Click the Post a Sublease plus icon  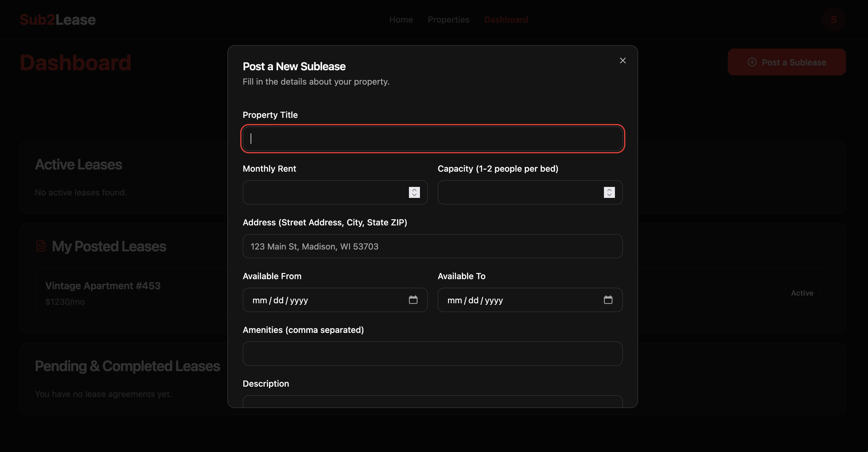[x=752, y=62]
